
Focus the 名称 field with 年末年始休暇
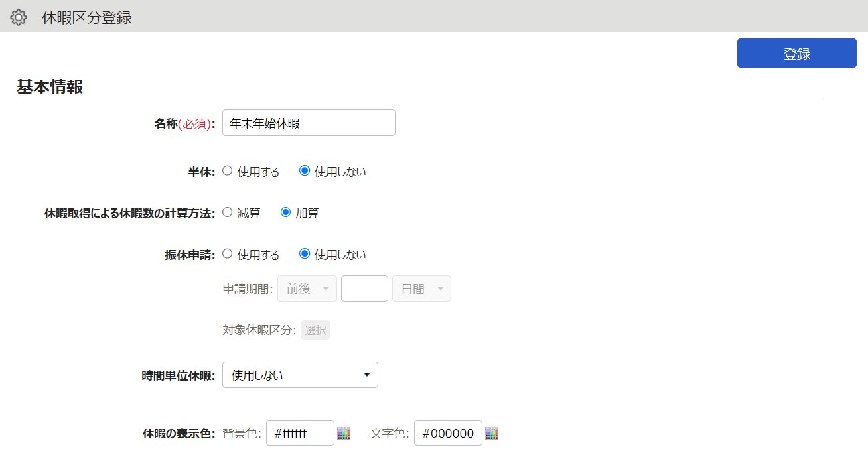click(309, 123)
